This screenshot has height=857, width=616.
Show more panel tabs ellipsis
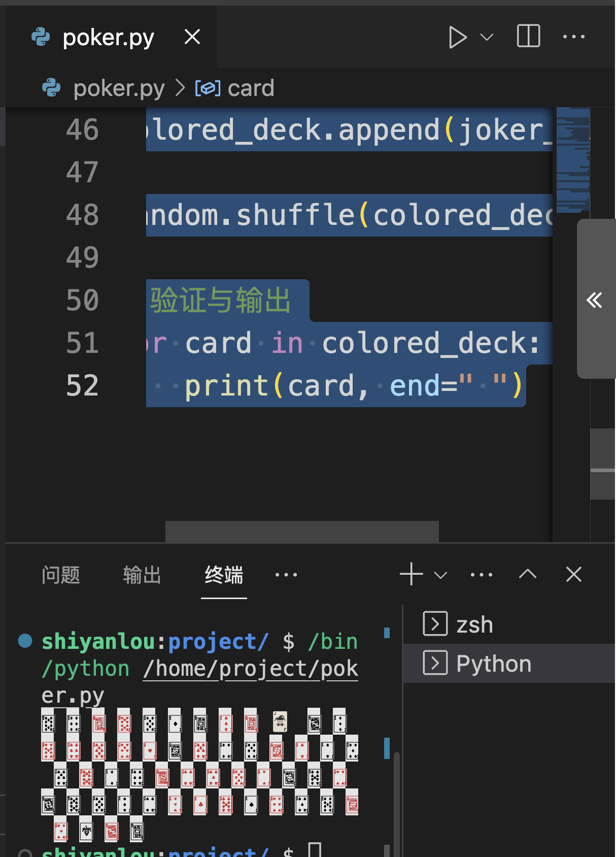coord(286,575)
